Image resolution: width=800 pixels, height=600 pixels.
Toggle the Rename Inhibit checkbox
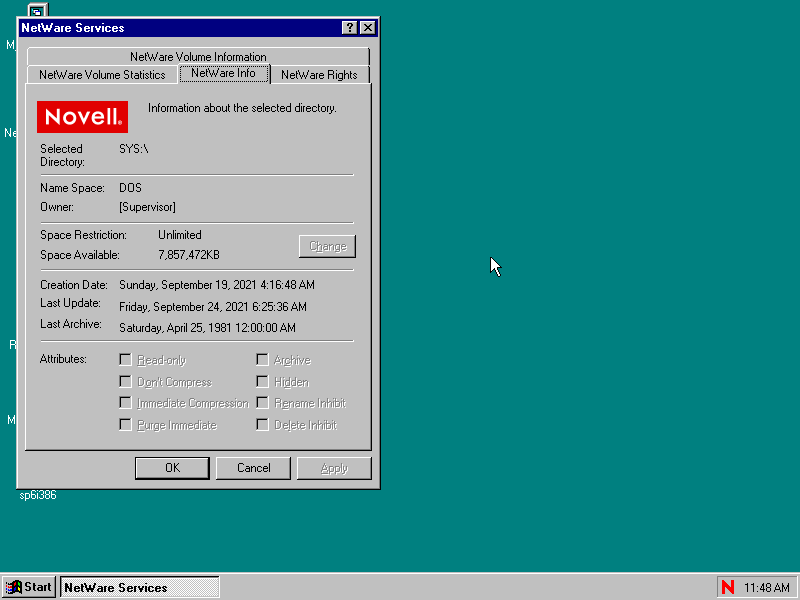click(x=262, y=403)
